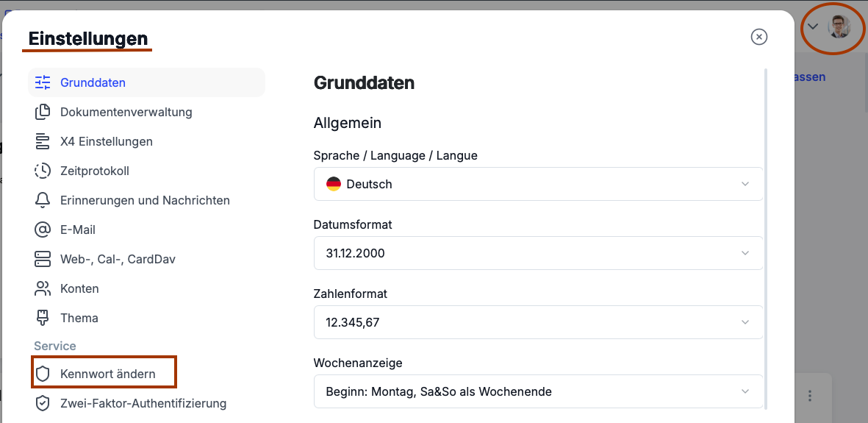Click the Kennwort ändern shield icon
The image size is (868, 423).
coord(43,374)
